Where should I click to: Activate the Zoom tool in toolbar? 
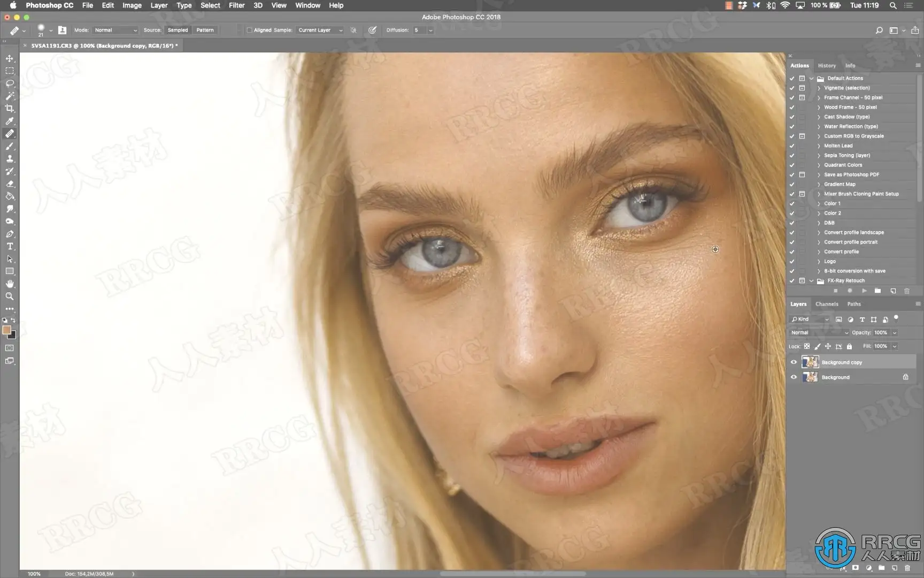(x=10, y=296)
